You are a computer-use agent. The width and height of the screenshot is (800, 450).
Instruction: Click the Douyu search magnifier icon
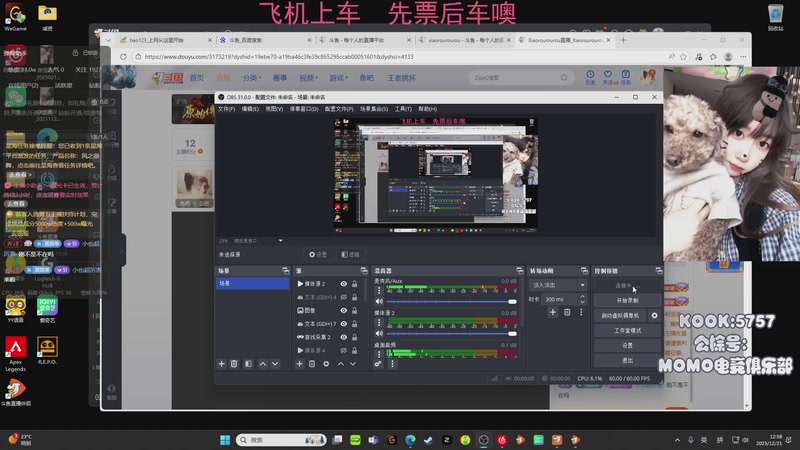click(564, 78)
